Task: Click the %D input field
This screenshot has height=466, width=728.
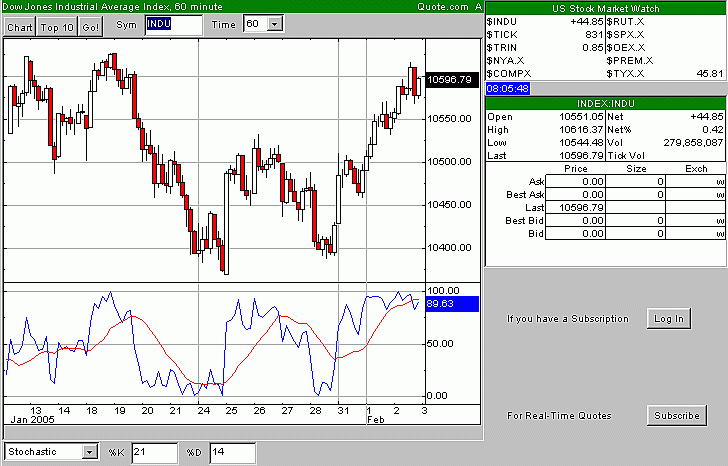Action: click(x=233, y=453)
